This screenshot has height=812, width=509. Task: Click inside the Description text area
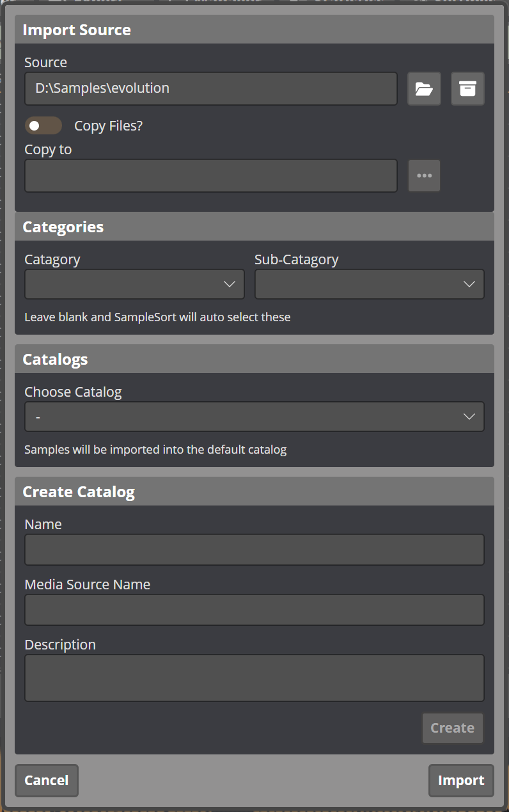click(x=254, y=678)
